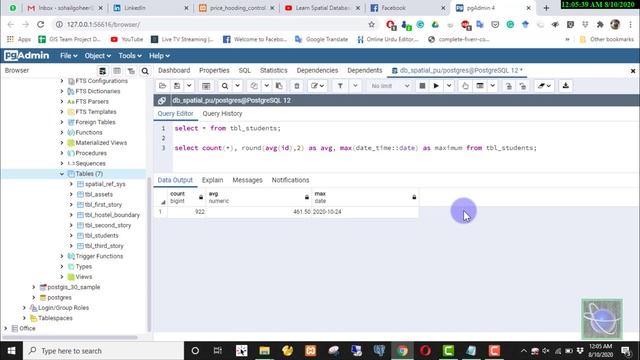Screen dimensions: 640x360
Task: Click the count column header
Action: (186, 197)
